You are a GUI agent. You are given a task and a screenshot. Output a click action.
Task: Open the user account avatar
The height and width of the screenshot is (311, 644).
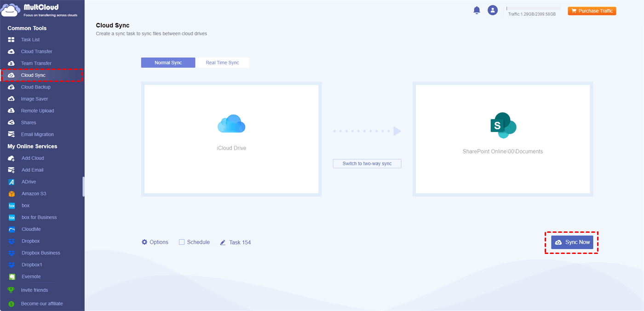[493, 10]
